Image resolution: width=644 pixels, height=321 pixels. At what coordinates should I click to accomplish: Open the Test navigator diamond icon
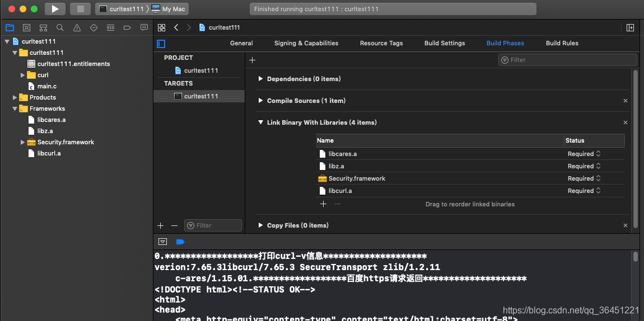point(94,27)
